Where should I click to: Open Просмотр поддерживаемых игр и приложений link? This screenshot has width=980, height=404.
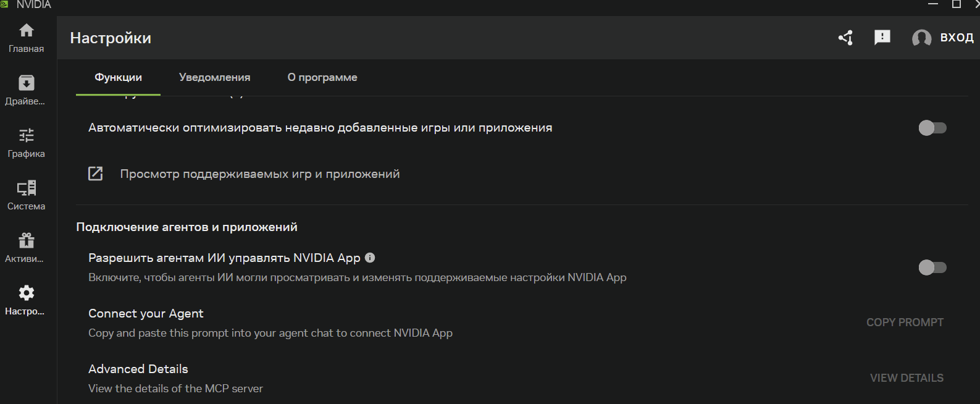tap(260, 174)
